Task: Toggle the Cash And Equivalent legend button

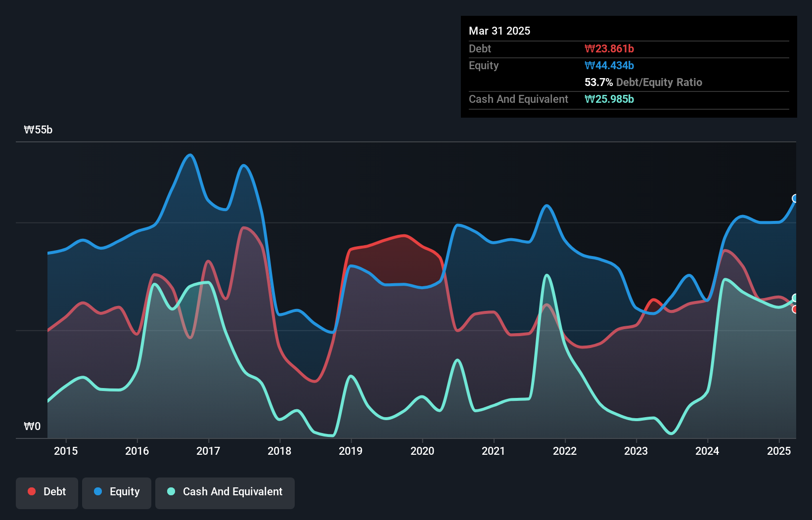Action: tap(225, 493)
